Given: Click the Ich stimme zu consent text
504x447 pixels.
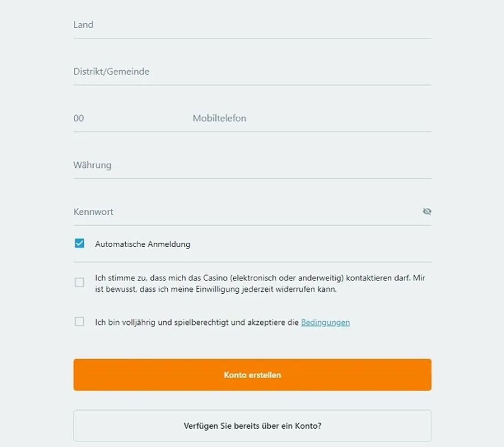Looking at the screenshot, I should click(260, 283).
